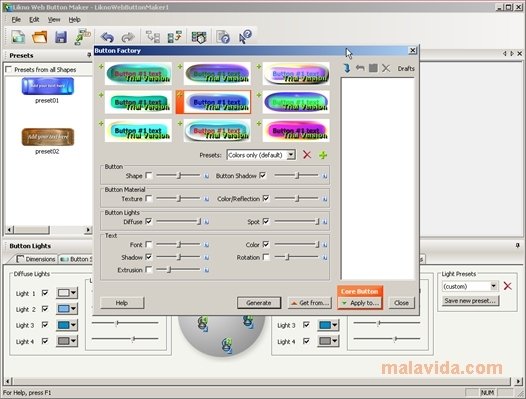
Task: Click the toolbar icon right of the tree icon
Action: [174, 37]
